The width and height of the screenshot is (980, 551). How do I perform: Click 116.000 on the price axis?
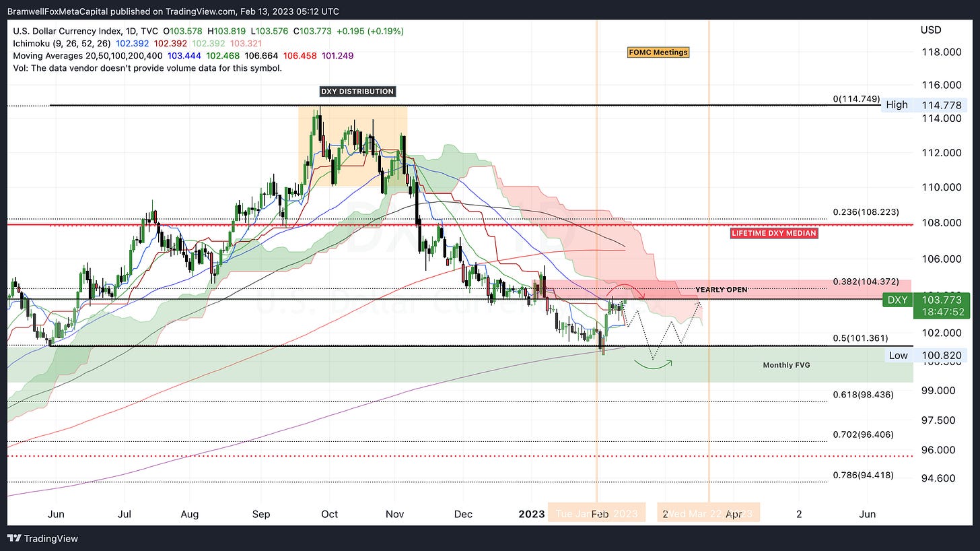tap(940, 86)
